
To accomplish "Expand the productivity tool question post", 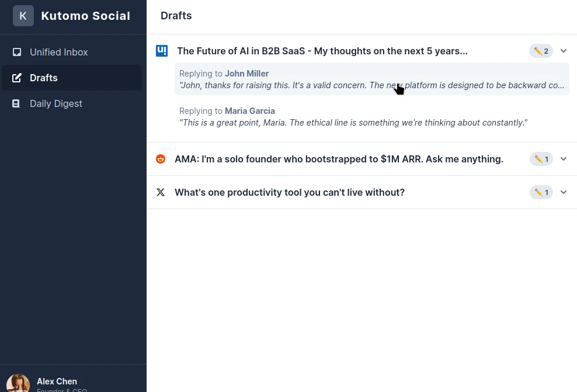I will point(564,192).
